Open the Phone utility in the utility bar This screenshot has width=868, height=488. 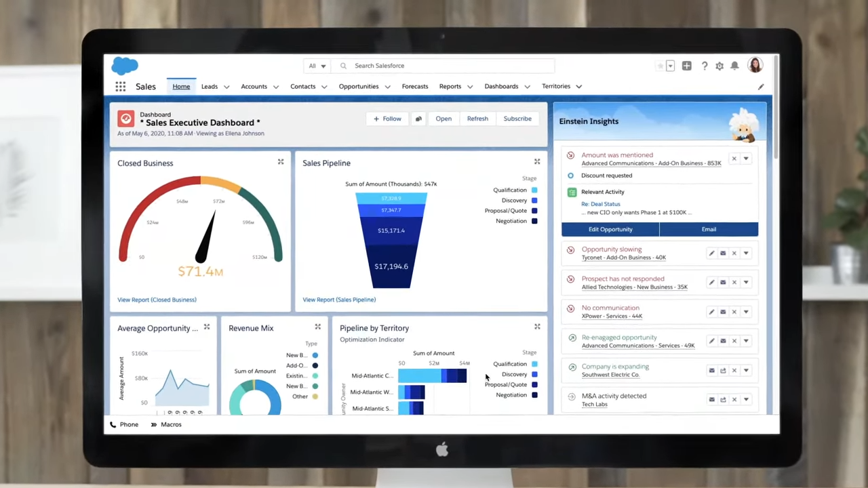(x=124, y=424)
